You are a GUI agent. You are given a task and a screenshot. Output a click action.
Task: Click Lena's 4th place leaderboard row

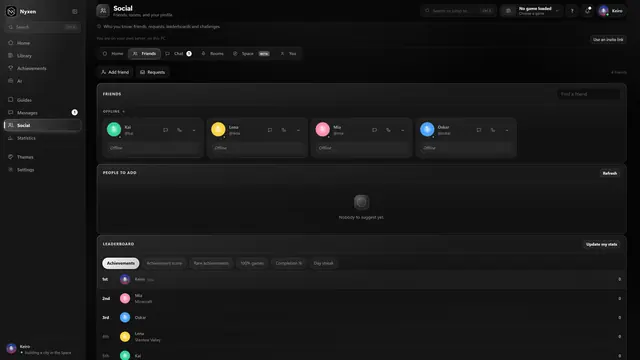pyautogui.click(x=362, y=336)
